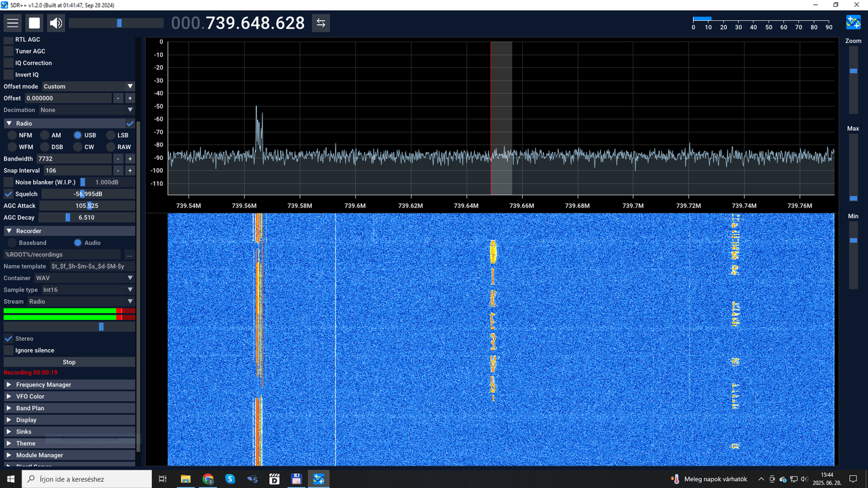Screen dimensions: 868x488
Task: Collapse the Recorder section header
Action: coord(69,231)
